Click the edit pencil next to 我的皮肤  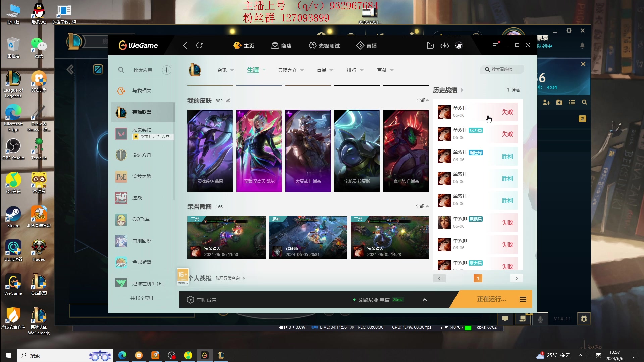click(228, 100)
